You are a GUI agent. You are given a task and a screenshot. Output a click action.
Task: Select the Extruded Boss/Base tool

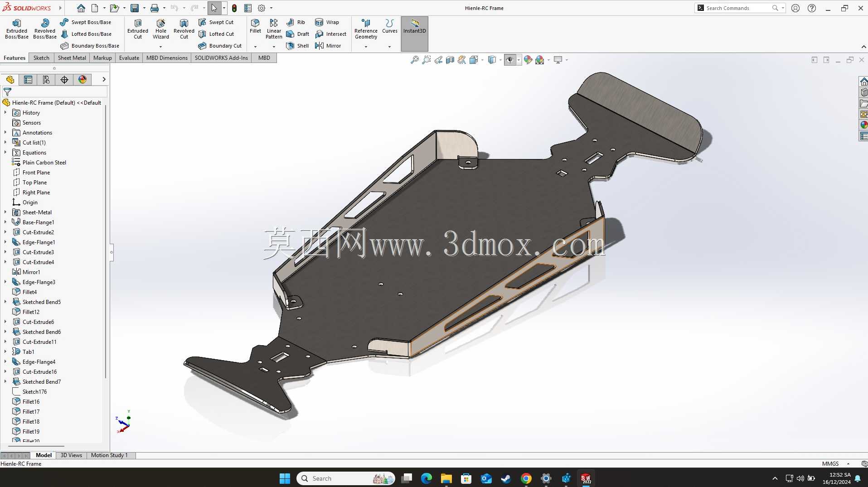click(17, 29)
